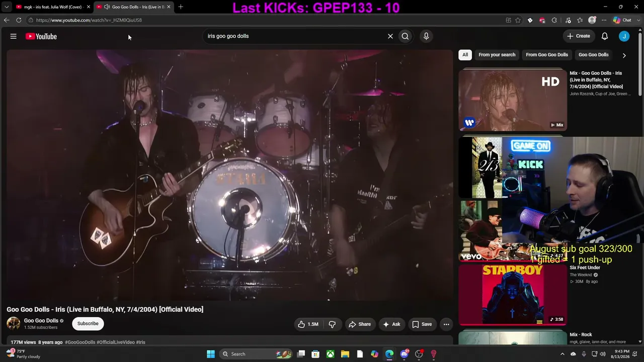Open The Weeknd channel link
644x362 pixels.
tap(581, 275)
